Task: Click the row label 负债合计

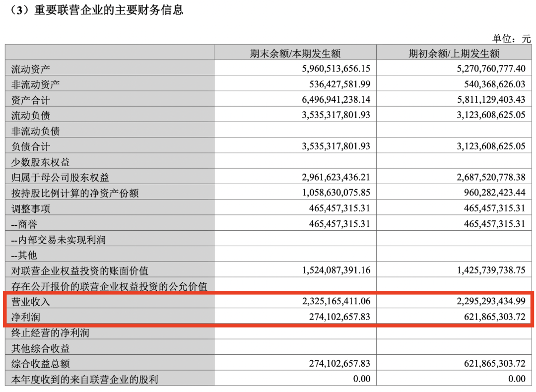Action: (31, 146)
